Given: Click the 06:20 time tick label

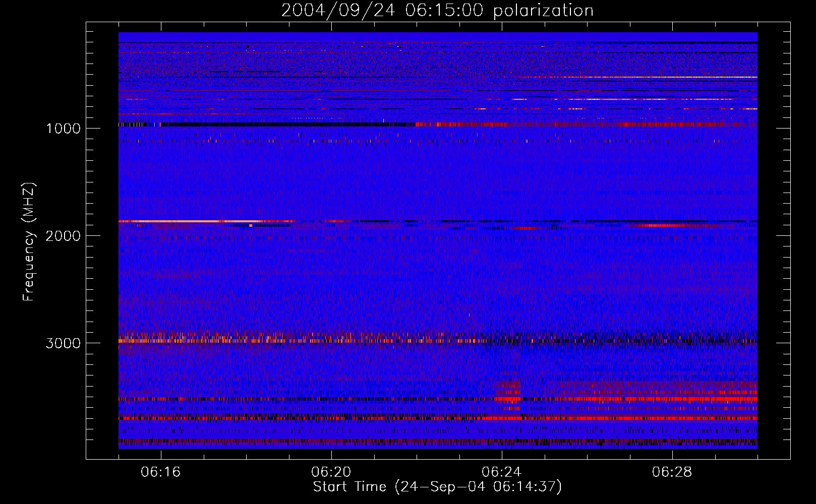Looking at the screenshot, I should [x=331, y=472].
